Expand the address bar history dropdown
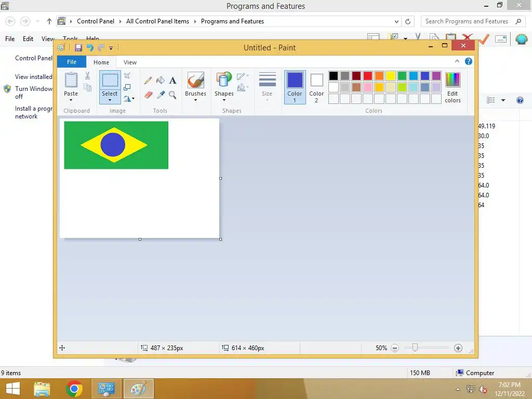This screenshot has height=399, width=532. [x=396, y=21]
